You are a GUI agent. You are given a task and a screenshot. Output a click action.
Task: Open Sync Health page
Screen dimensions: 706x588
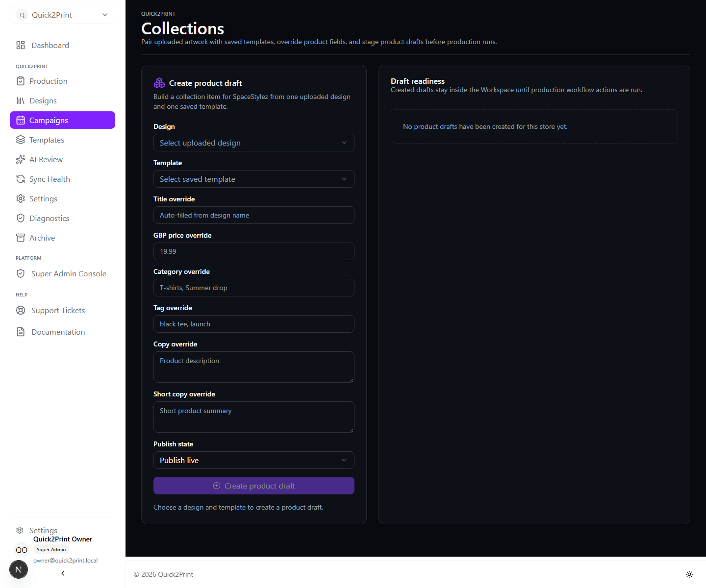point(62,179)
